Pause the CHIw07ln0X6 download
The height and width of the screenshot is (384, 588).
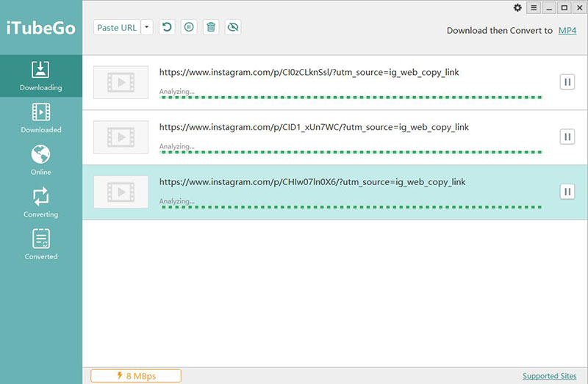point(567,192)
